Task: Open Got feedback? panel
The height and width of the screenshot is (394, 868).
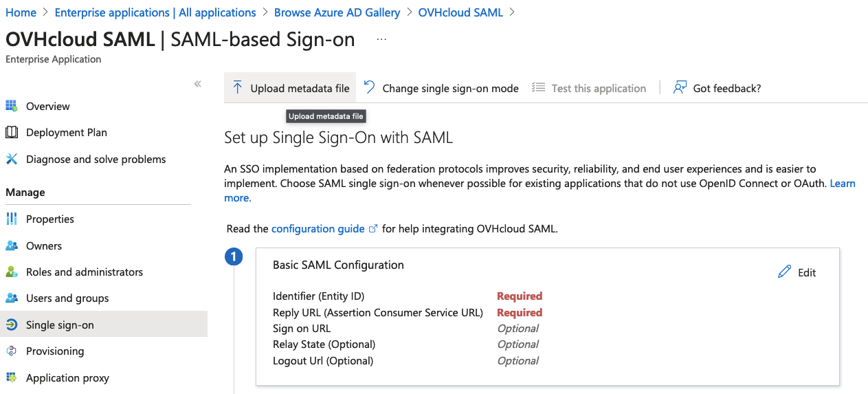Action: click(717, 88)
